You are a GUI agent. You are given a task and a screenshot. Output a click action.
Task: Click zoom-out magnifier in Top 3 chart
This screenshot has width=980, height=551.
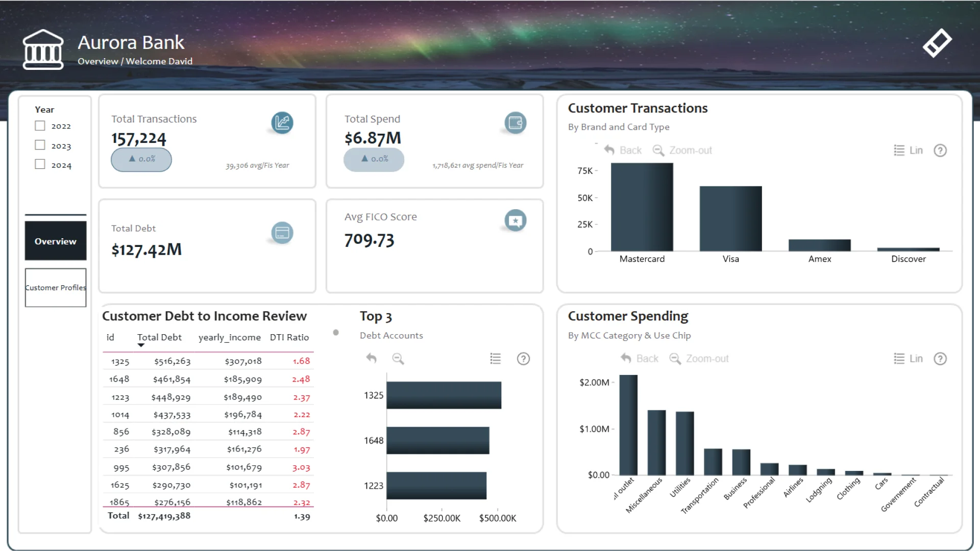tap(398, 359)
